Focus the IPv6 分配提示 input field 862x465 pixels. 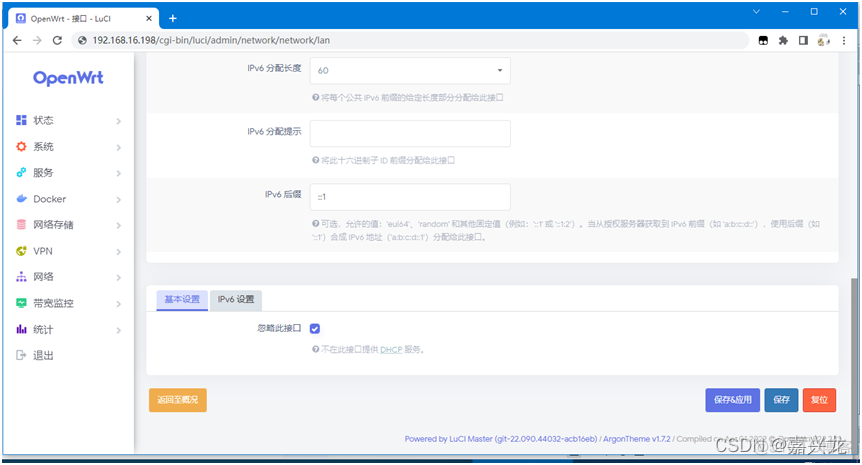410,134
